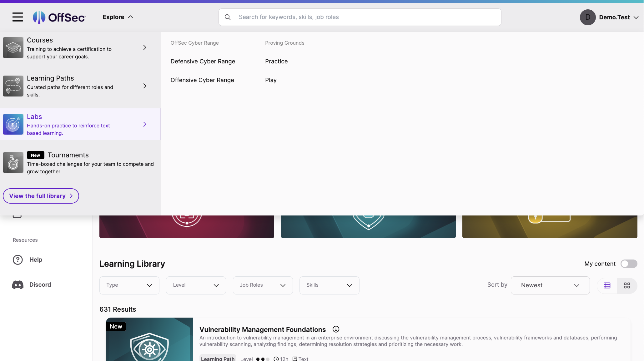The image size is (644, 361).
Task: Enable the My content toggle
Action: 629,264
